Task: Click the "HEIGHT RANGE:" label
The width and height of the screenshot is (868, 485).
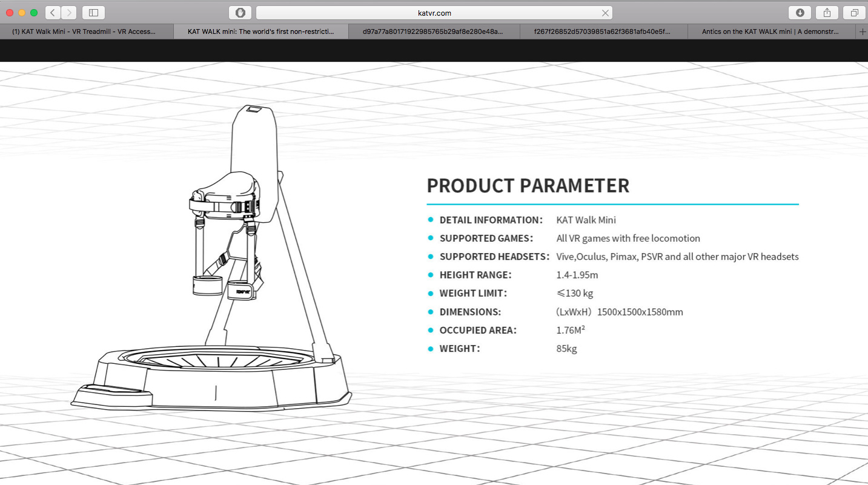Action: pos(476,275)
